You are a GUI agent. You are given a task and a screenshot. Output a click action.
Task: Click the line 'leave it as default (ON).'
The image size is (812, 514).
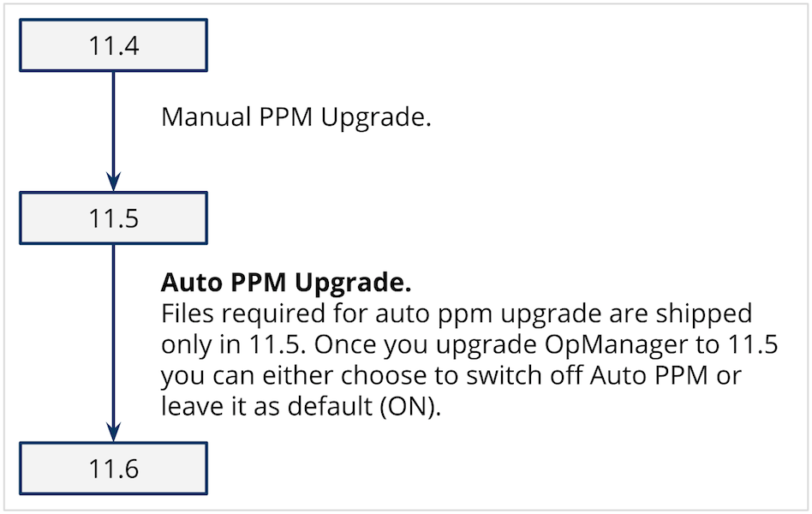click(x=301, y=407)
